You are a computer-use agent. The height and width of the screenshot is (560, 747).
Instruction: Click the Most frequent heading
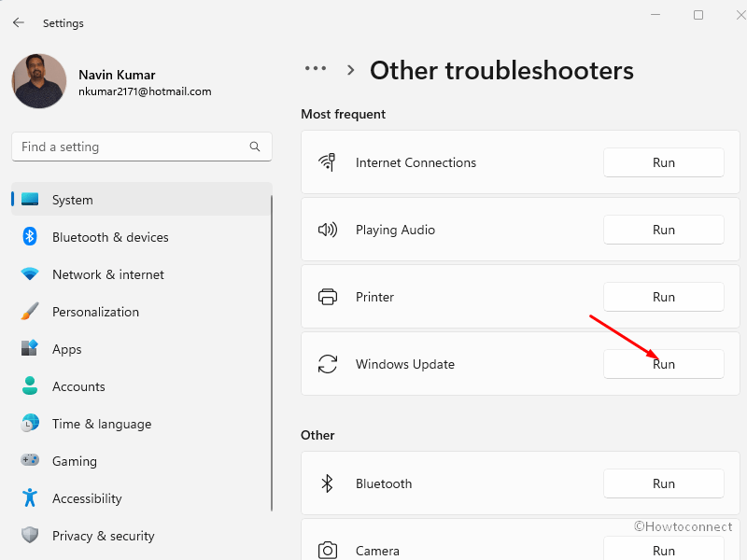click(x=343, y=114)
